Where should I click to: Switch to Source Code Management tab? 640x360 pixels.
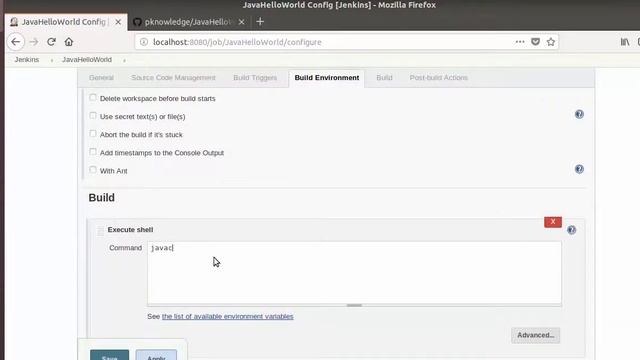[173, 78]
